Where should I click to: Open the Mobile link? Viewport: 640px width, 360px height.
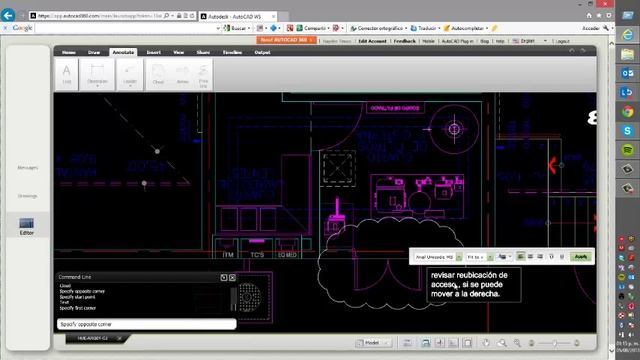point(428,41)
